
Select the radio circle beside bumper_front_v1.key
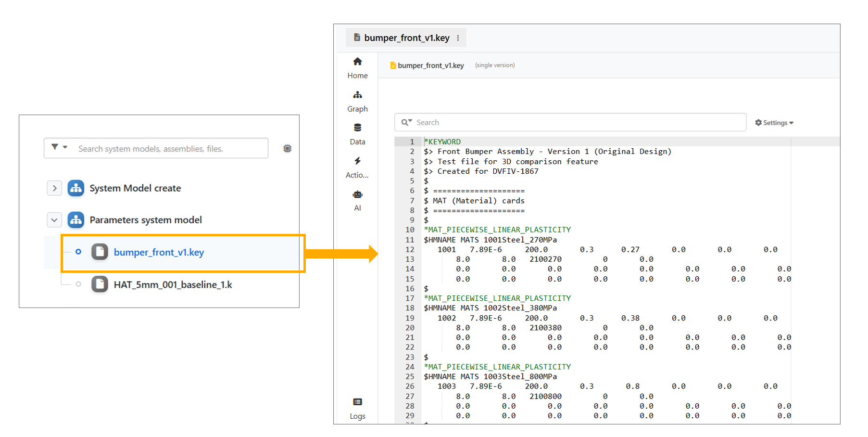[78, 252]
